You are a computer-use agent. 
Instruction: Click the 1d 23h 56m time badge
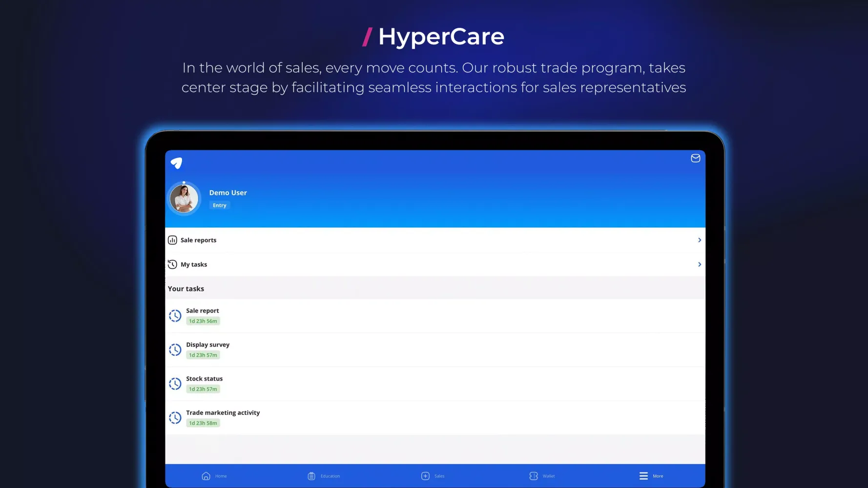[203, 321]
